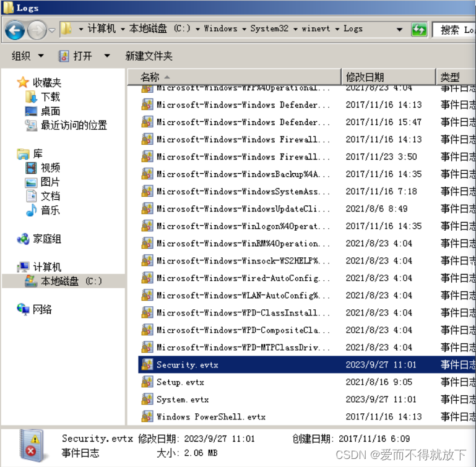Select WLAN-AutoConfig log file icon
476x467 pixels.
pyautogui.click(x=147, y=295)
